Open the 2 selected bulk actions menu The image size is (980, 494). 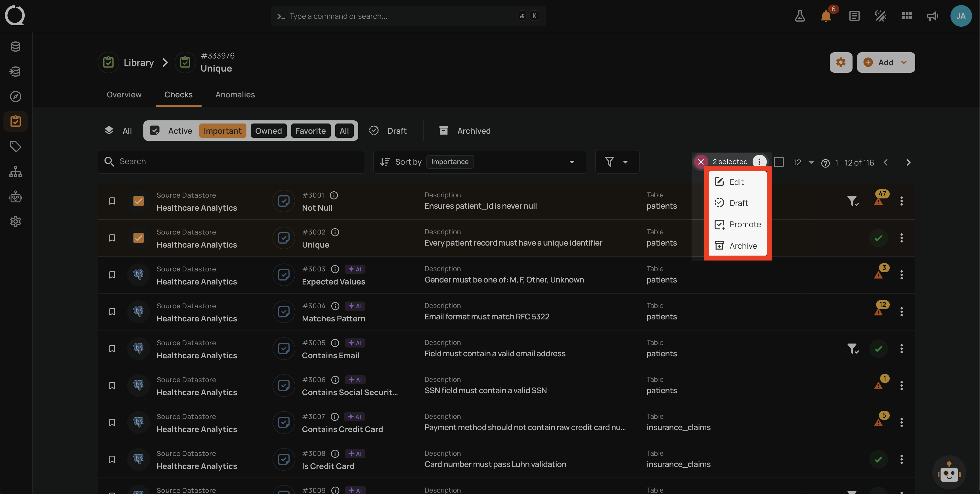[x=759, y=162]
